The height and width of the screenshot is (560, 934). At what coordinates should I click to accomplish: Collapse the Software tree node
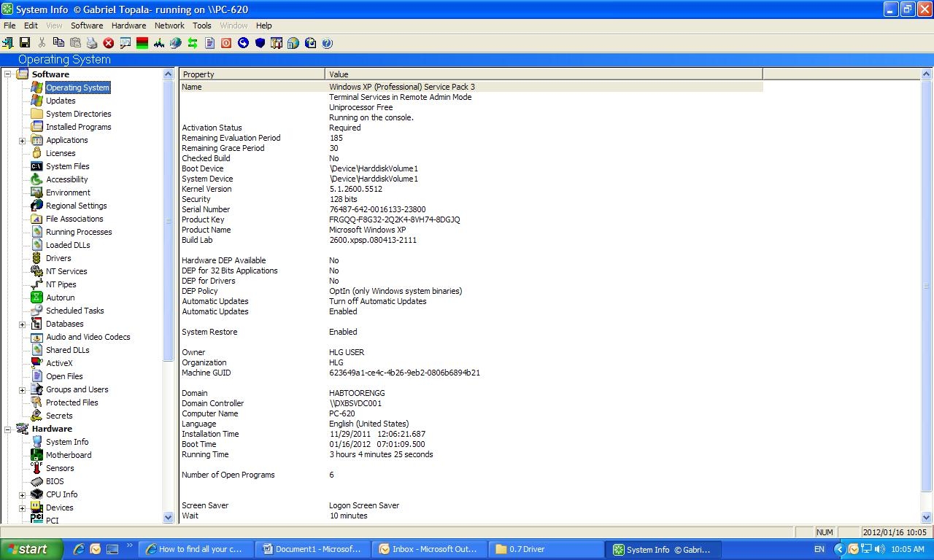(x=8, y=74)
